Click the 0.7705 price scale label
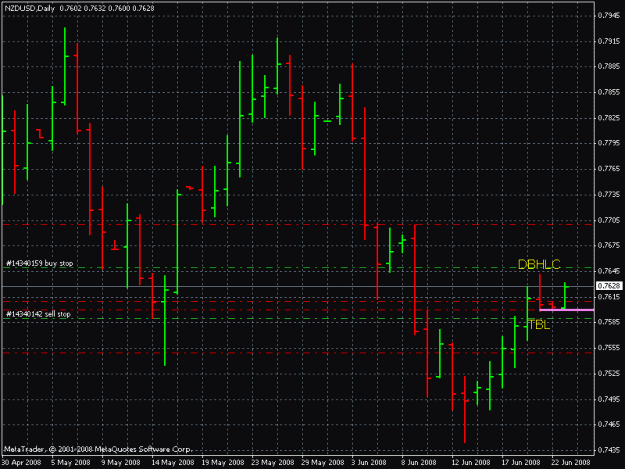The width and height of the screenshot is (625, 469). point(609,220)
